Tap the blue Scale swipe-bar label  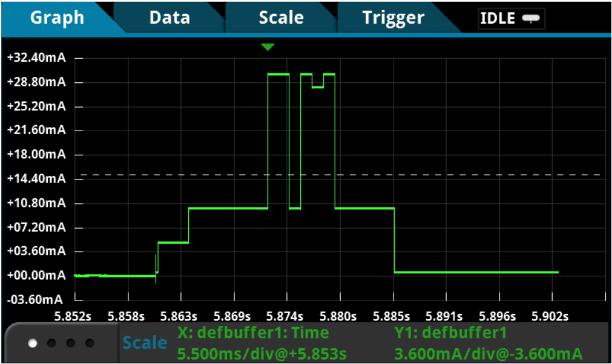(146, 342)
